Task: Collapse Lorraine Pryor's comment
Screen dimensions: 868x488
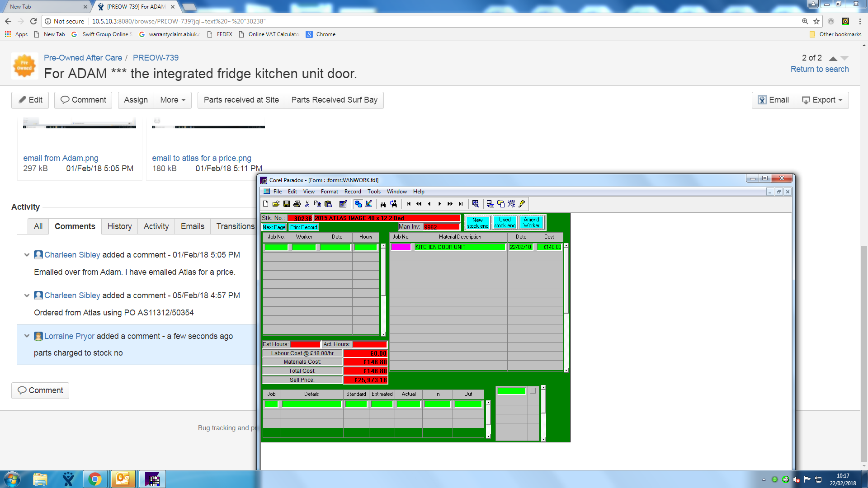Action: [x=27, y=336]
